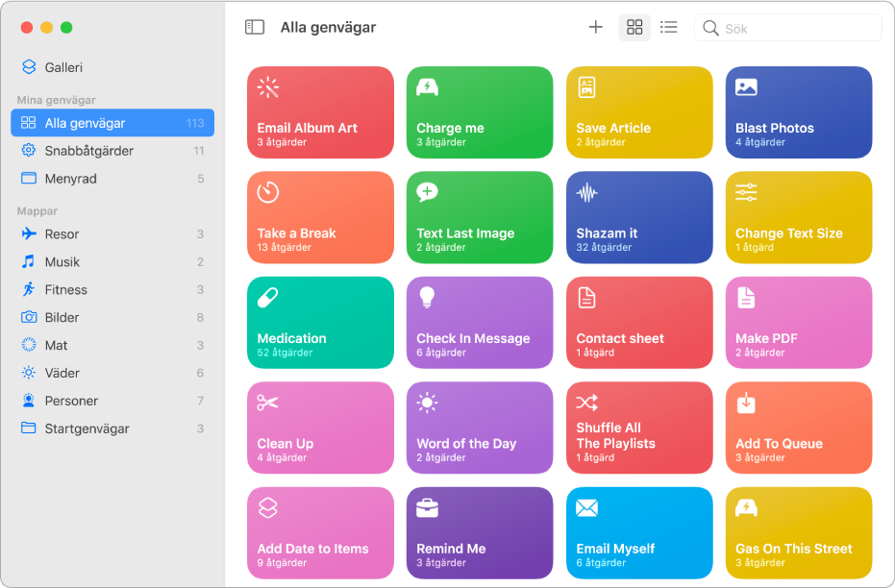Select the Musik folder note icon
Viewport: 895px width, 588px height.
click(28, 262)
